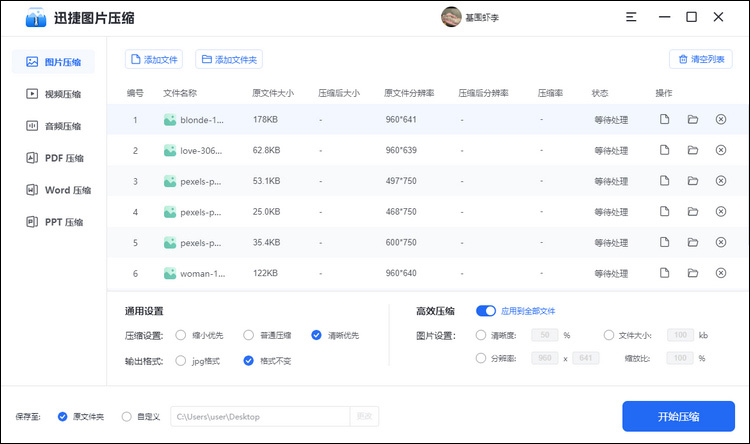Click the resolution height field 641
750x444 pixels.
pos(586,358)
